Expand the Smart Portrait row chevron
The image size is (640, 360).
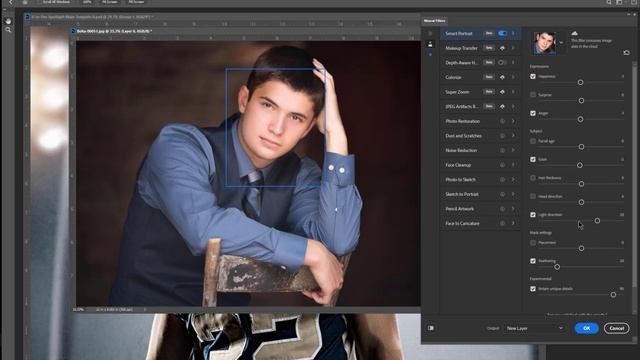click(513, 33)
